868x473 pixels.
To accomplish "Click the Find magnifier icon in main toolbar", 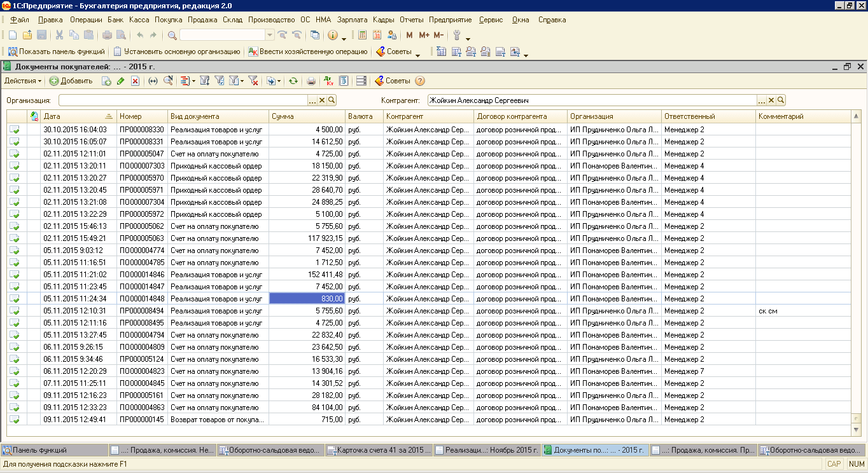I will 172,35.
